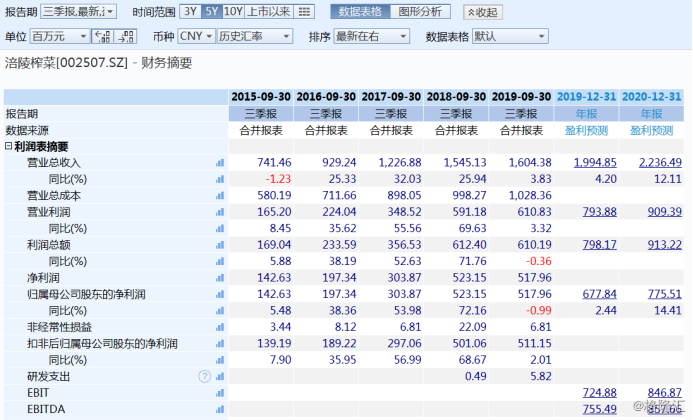Click the help icon beside 研发支出
This screenshot has height=420, width=693.
coord(205,376)
